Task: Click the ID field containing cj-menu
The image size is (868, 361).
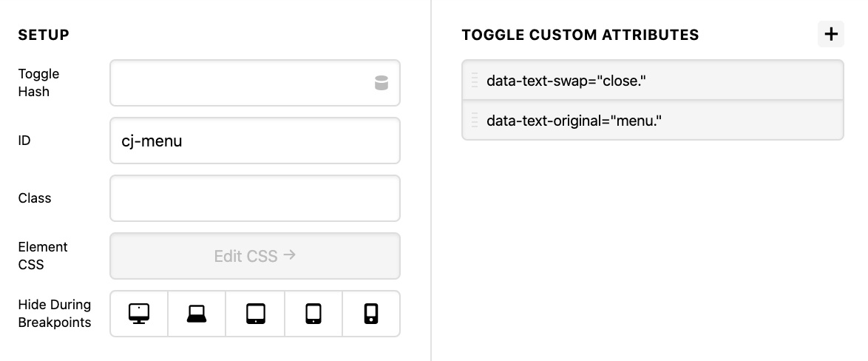Action: point(254,141)
